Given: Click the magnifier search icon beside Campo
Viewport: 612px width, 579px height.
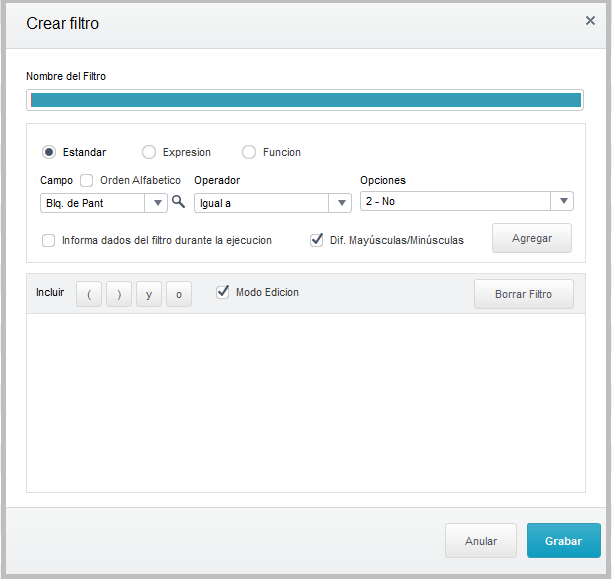Looking at the screenshot, I should pos(178,202).
